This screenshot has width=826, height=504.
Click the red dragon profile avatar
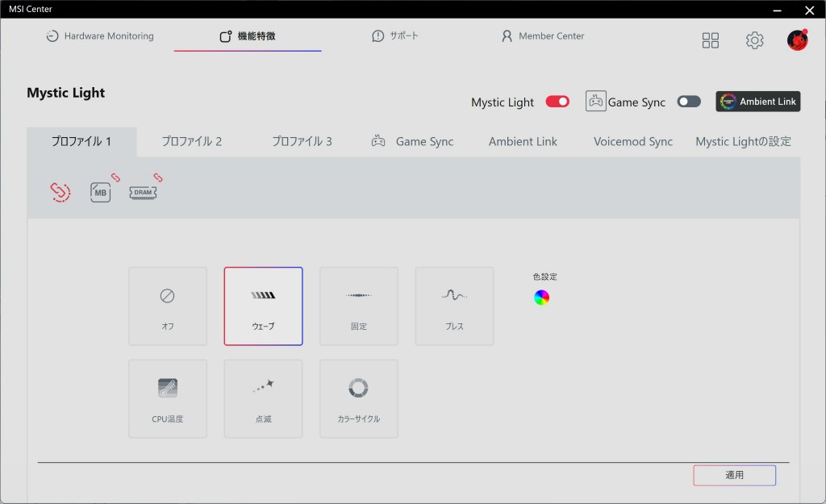point(797,40)
